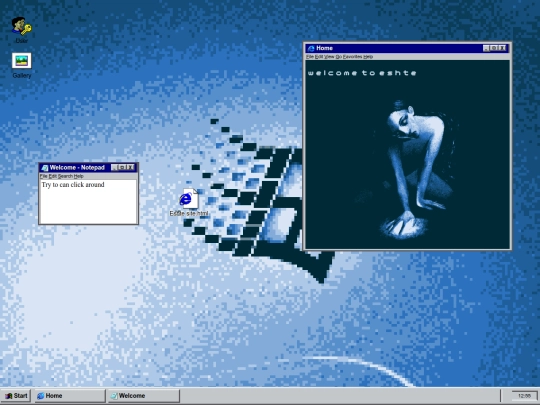Click the Internet Explorer icon in Home title bar
Screen dimensions: 540x405
(311, 48)
